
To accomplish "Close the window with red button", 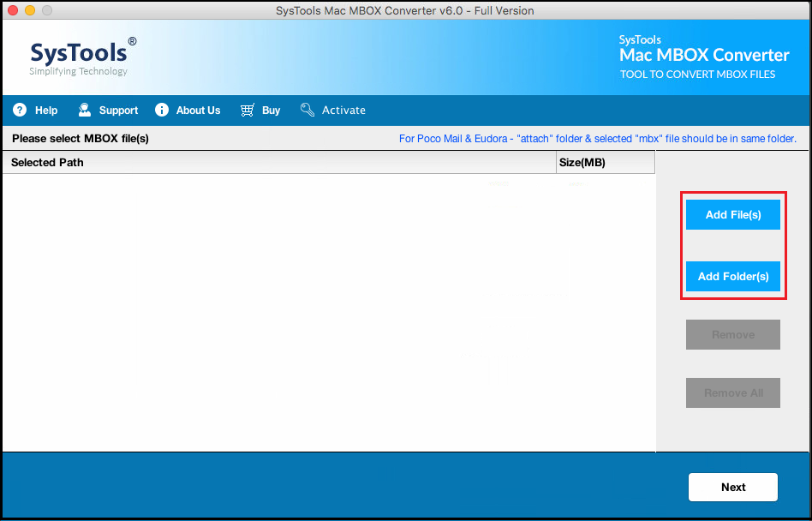I will [x=14, y=9].
